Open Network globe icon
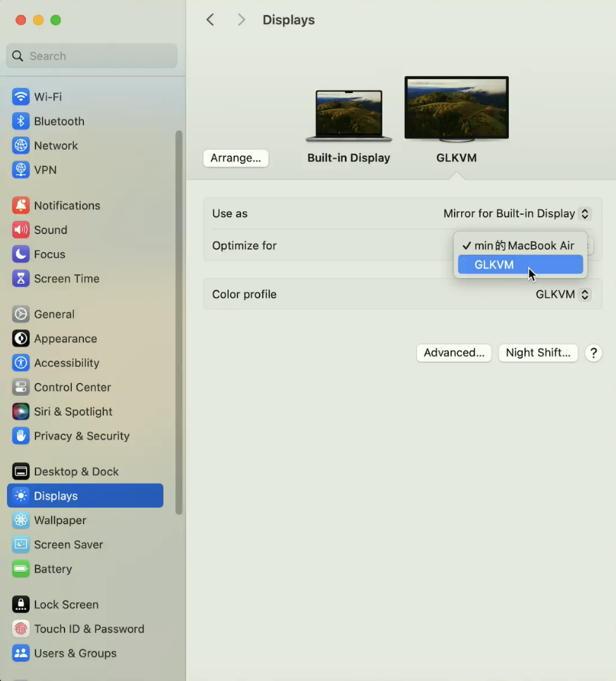This screenshot has width=616, height=681. [20, 145]
